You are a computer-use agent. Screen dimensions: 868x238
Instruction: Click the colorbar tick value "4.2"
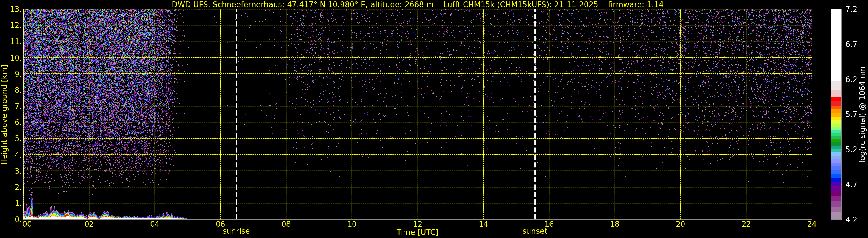click(x=851, y=220)
